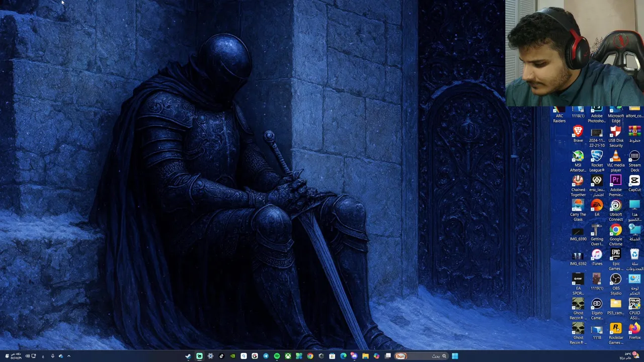Viewport: 644px width, 362px height.
Task: Select the 2024-11 22-21-10 video file
Action: coord(597,137)
